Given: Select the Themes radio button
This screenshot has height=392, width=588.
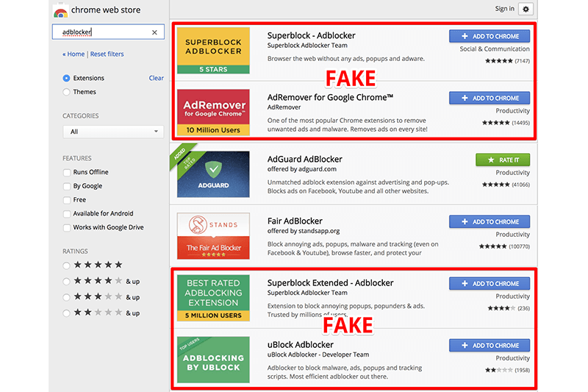Looking at the screenshot, I should 66,92.
